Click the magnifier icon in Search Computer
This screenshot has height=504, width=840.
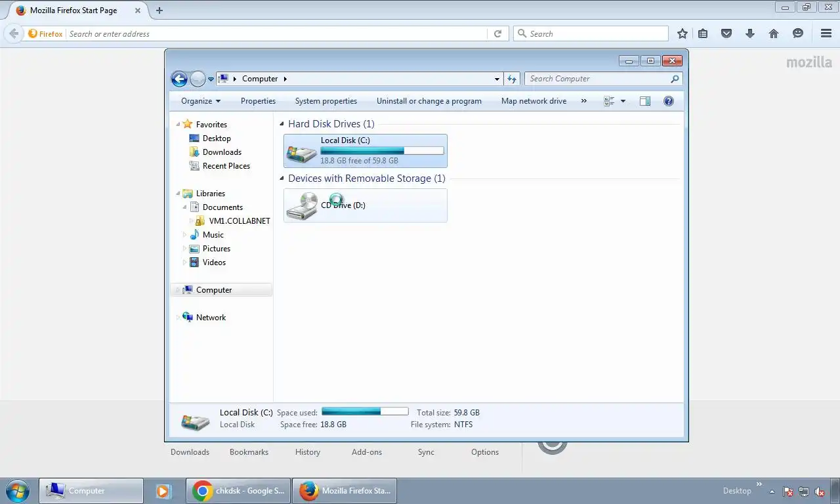point(675,79)
